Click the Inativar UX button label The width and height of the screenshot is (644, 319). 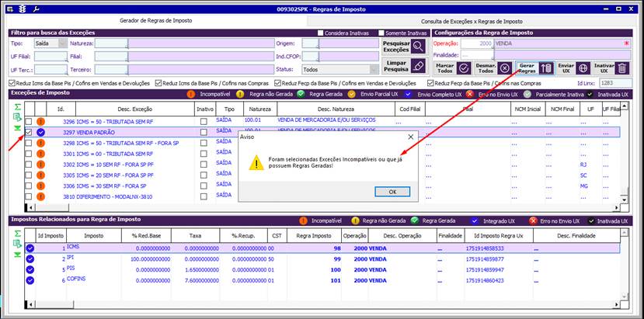[x=604, y=68]
